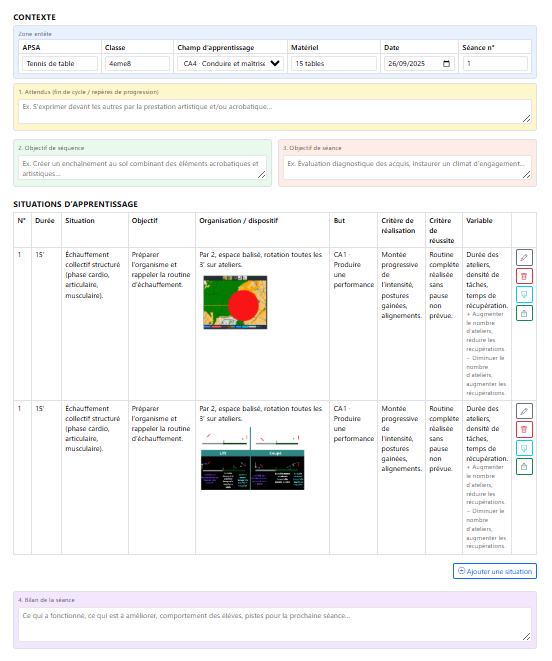Open the calendar picker in the Date field
Image resolution: width=552 pixels, height=661 pixels.
coord(446,64)
